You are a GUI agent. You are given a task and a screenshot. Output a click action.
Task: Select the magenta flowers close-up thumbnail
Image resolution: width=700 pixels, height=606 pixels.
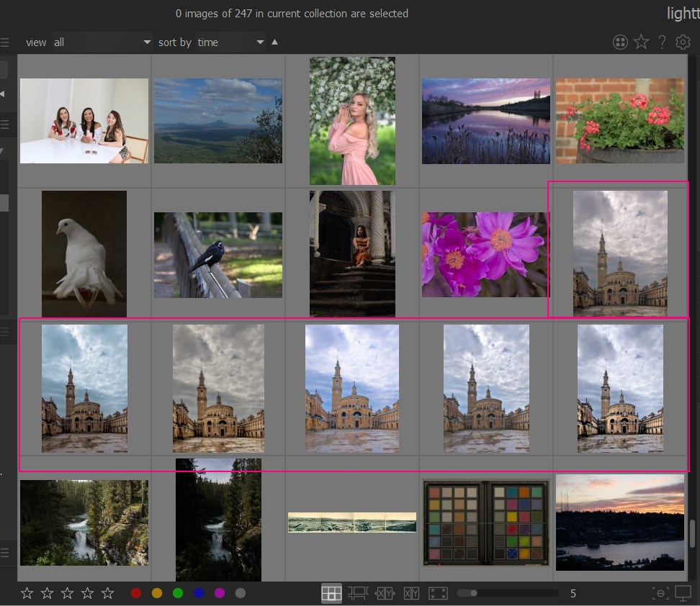point(485,255)
